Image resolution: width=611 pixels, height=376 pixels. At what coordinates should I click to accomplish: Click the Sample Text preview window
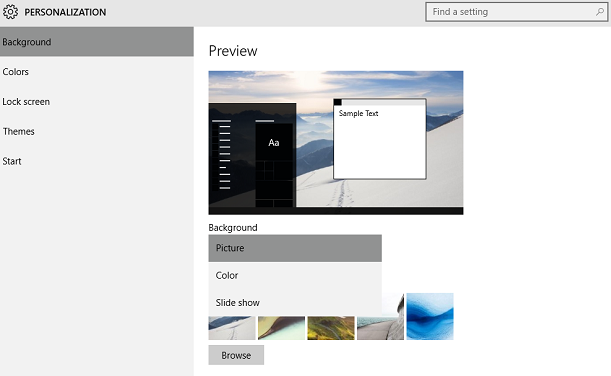click(x=380, y=139)
